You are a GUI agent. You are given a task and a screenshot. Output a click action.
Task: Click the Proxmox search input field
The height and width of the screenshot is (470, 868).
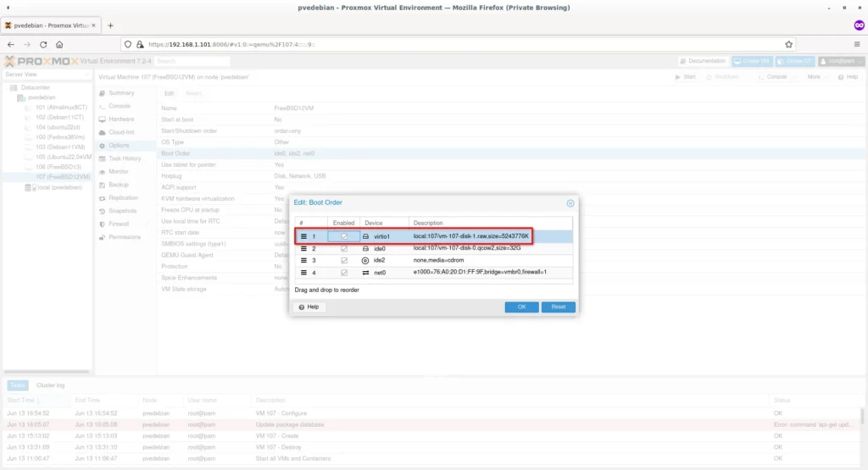point(181,61)
